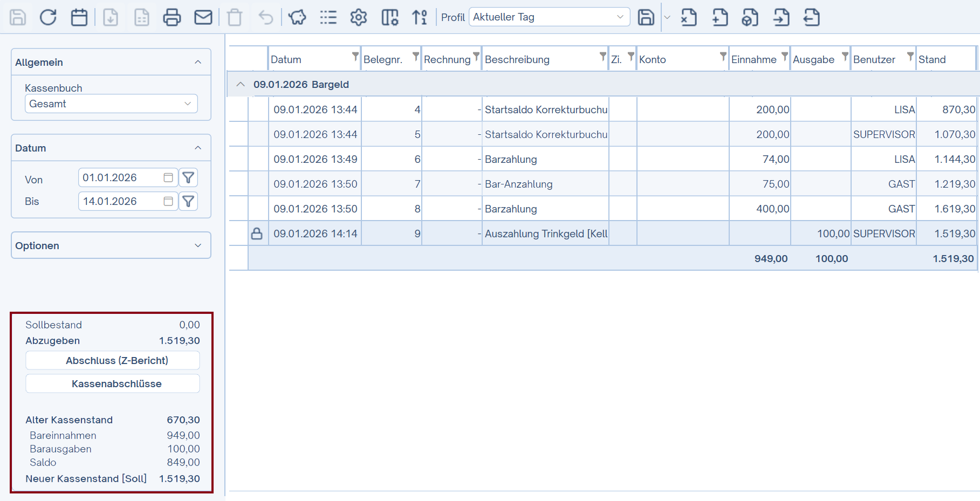Open the calendar icon in the toolbar
980x501 pixels.
coord(79,17)
